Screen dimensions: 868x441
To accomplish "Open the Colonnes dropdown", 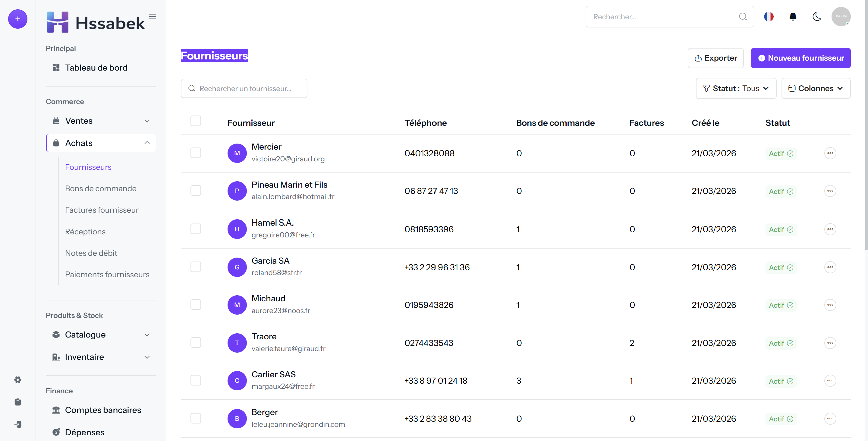I will [x=816, y=88].
